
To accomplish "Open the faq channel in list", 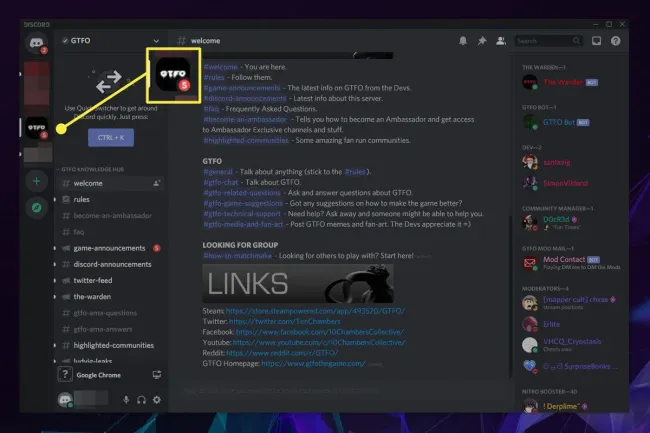I will coord(110,232).
